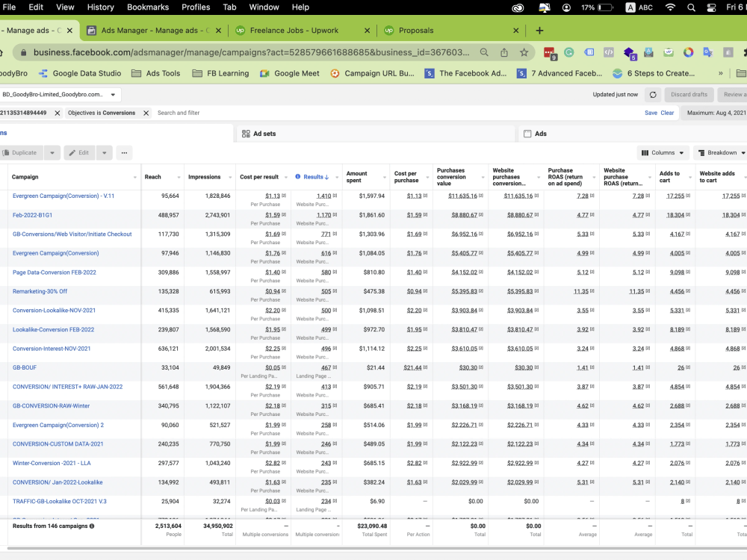Open the Impressions column header menu arrow
Viewport: 747px width, 560px height.
point(229,177)
